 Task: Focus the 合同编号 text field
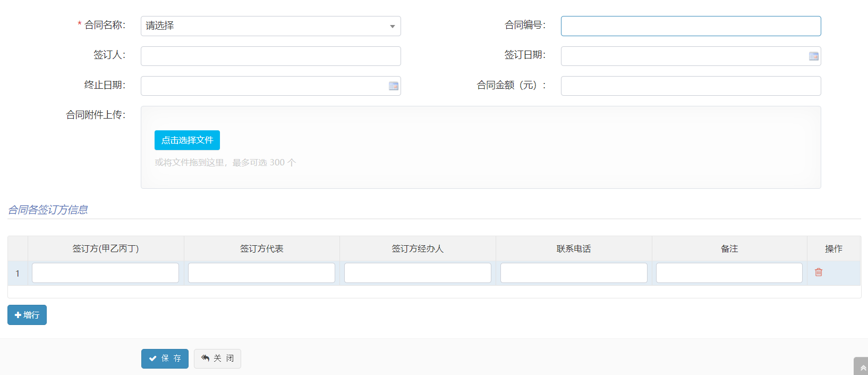(x=691, y=26)
